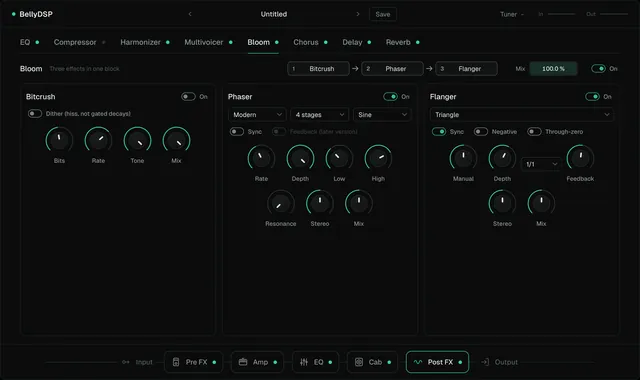
Task: Open Phaser Modern mode dropdown
Action: pos(257,115)
